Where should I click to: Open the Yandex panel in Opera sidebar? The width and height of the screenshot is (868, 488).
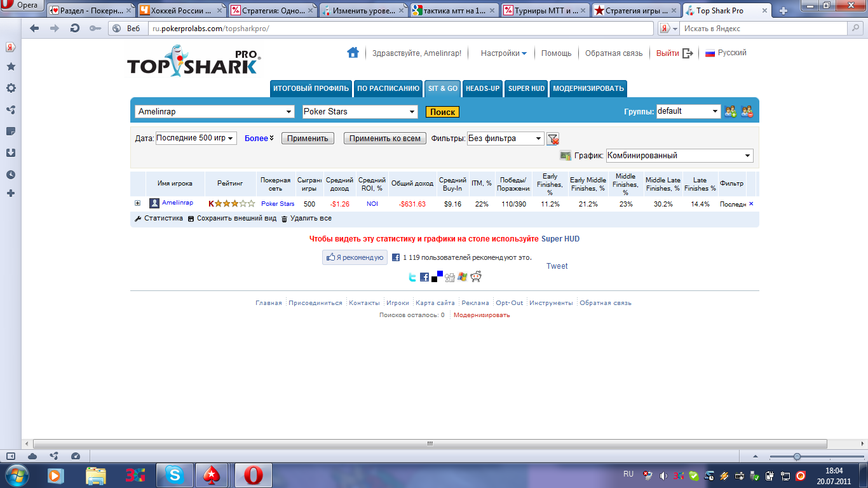click(11, 47)
